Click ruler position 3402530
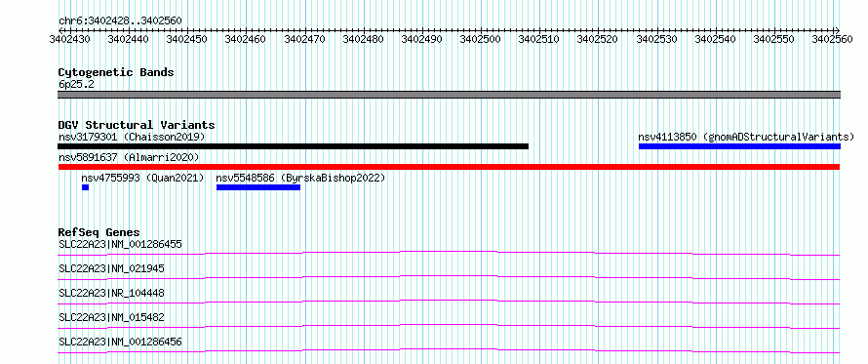Screen dimensions: 868x364 (x=657, y=39)
